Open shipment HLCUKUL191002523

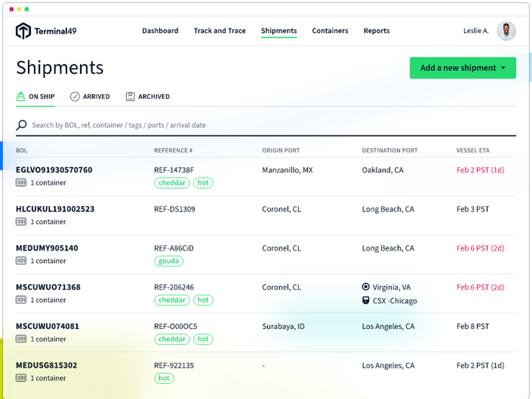55,209
